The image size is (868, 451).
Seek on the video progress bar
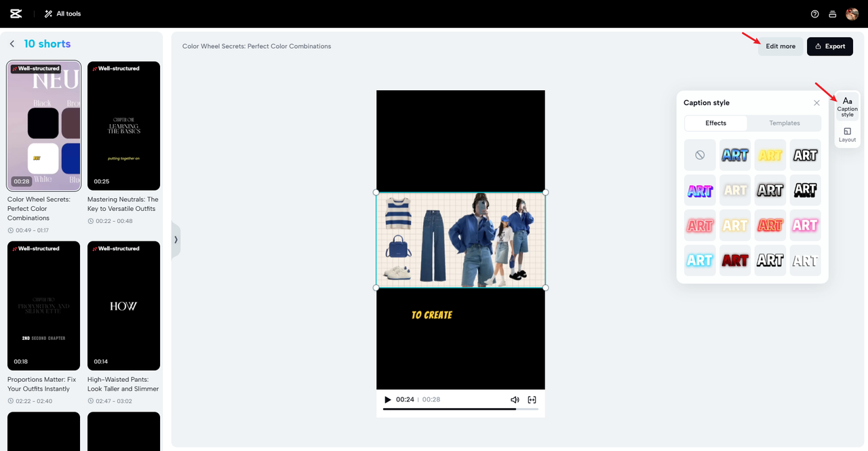point(460,409)
